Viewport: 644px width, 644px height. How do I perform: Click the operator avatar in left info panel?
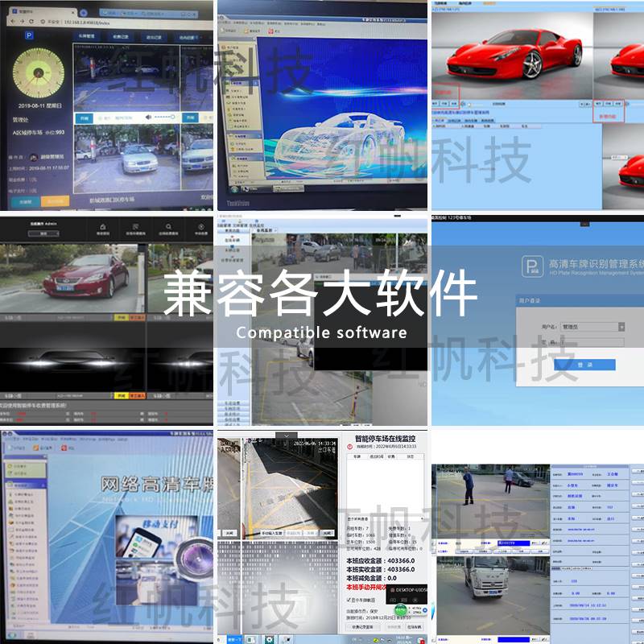coord(34,157)
